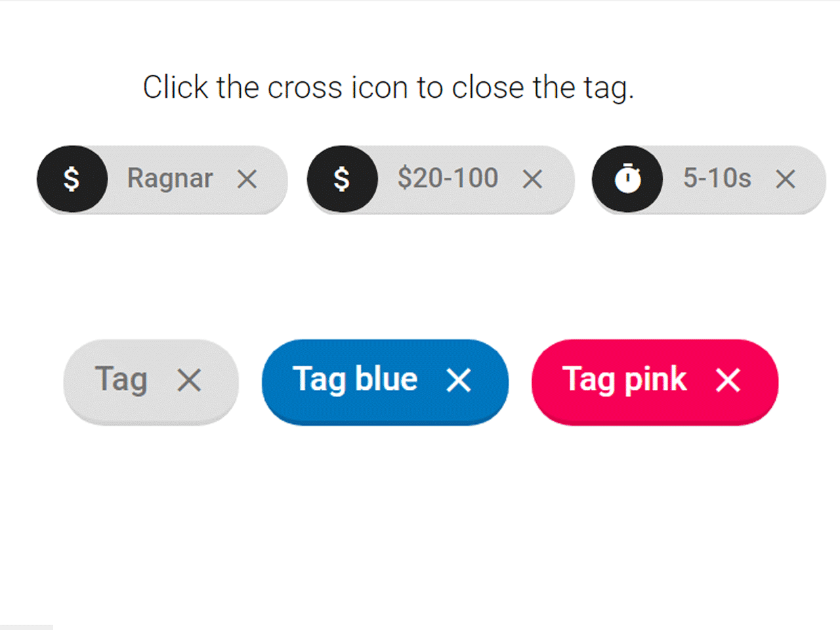Remove the Tag pink chip using the cross

tap(728, 381)
